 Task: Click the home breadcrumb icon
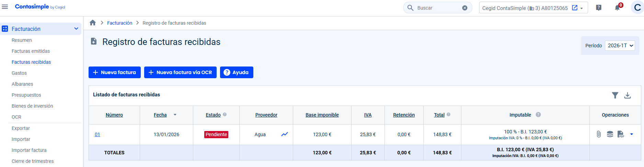(x=93, y=23)
